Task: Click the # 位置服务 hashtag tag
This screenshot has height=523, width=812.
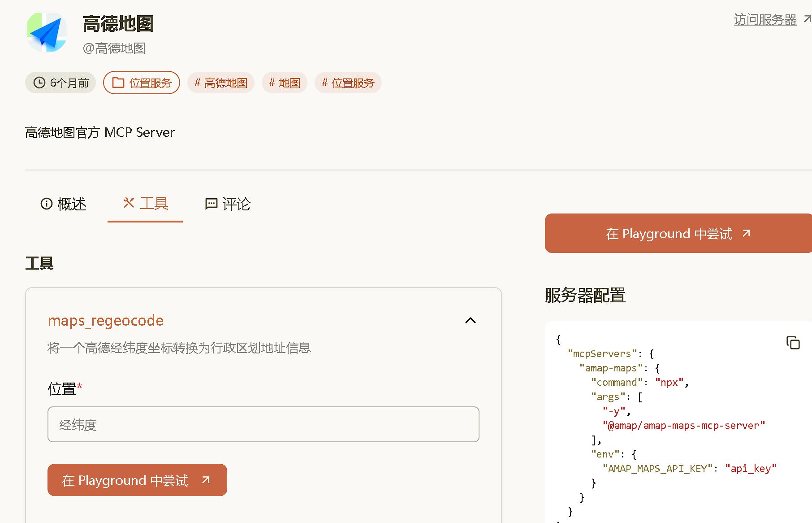Action: coord(348,83)
